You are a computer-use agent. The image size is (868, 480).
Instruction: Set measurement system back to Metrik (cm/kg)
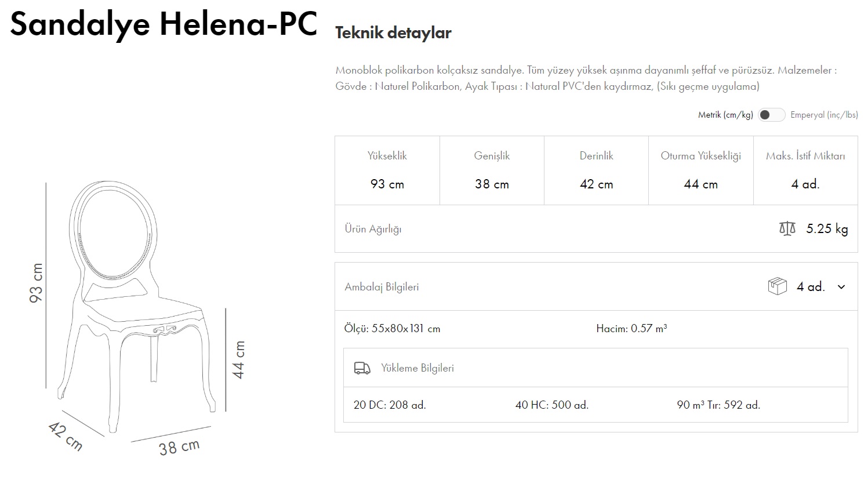(x=772, y=115)
